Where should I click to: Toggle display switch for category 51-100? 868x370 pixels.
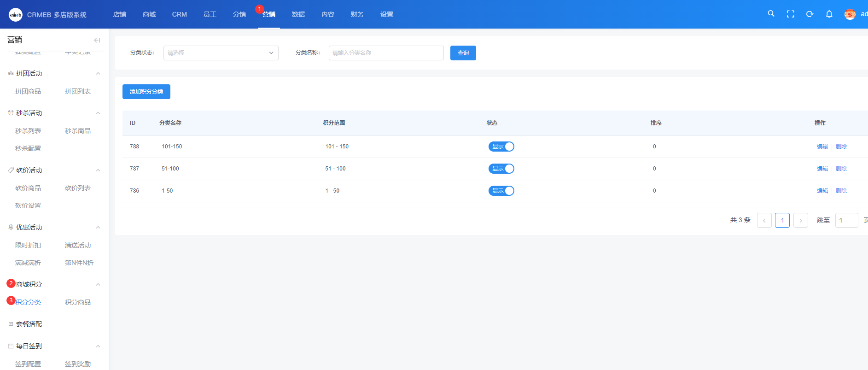pyautogui.click(x=501, y=169)
